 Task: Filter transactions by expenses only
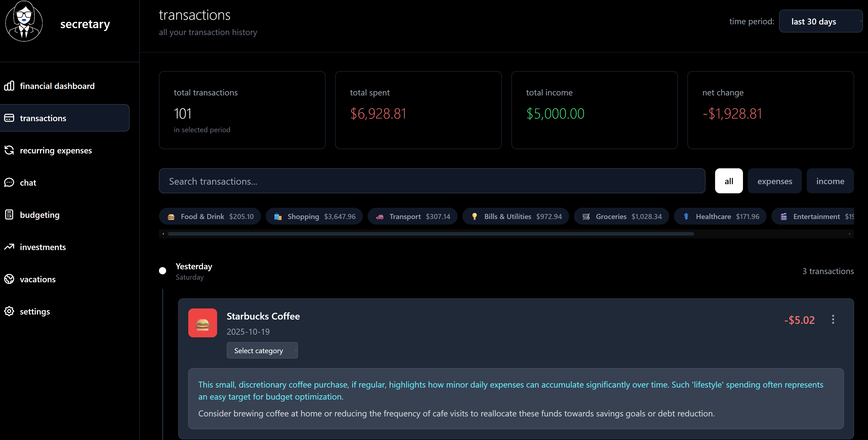click(774, 181)
